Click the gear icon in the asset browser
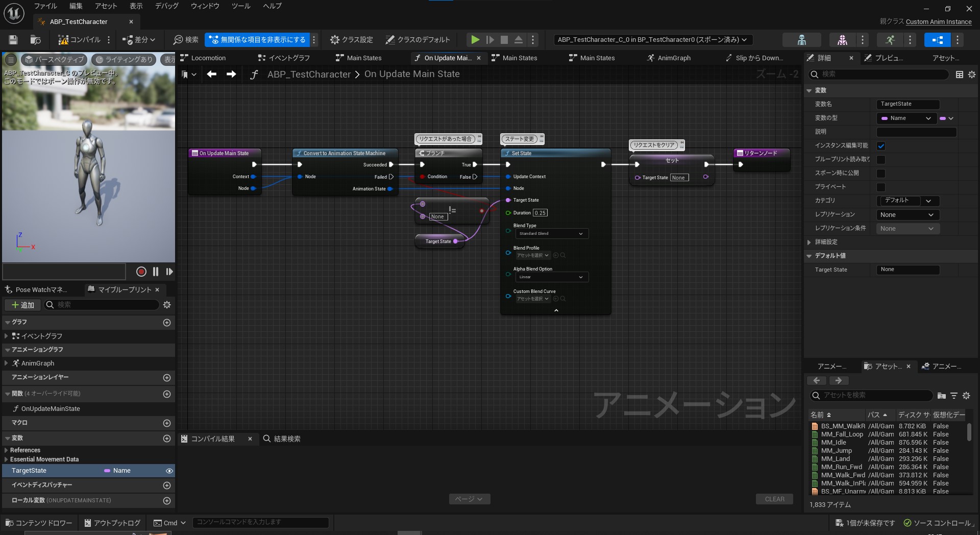The width and height of the screenshot is (980, 535). point(966,396)
